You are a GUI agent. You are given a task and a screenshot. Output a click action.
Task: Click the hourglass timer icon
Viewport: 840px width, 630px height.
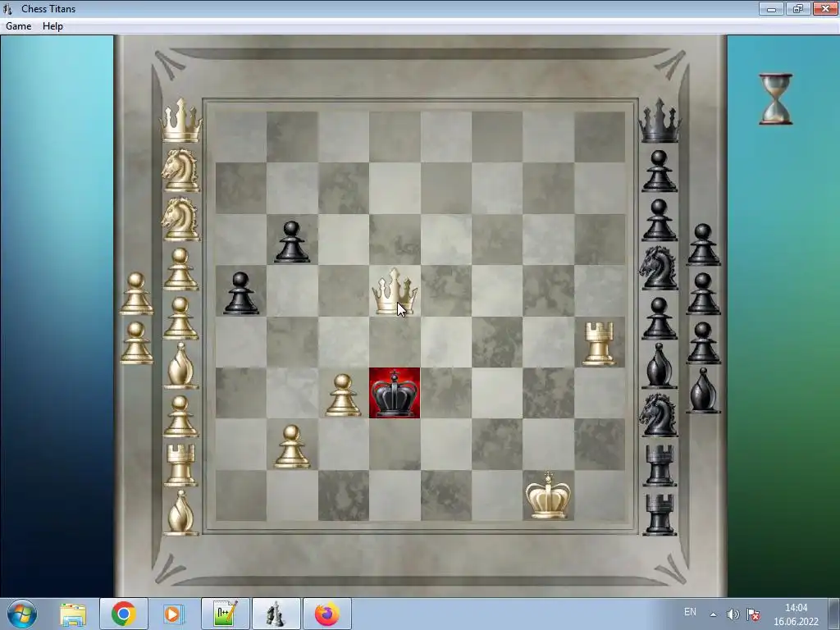pos(776,99)
